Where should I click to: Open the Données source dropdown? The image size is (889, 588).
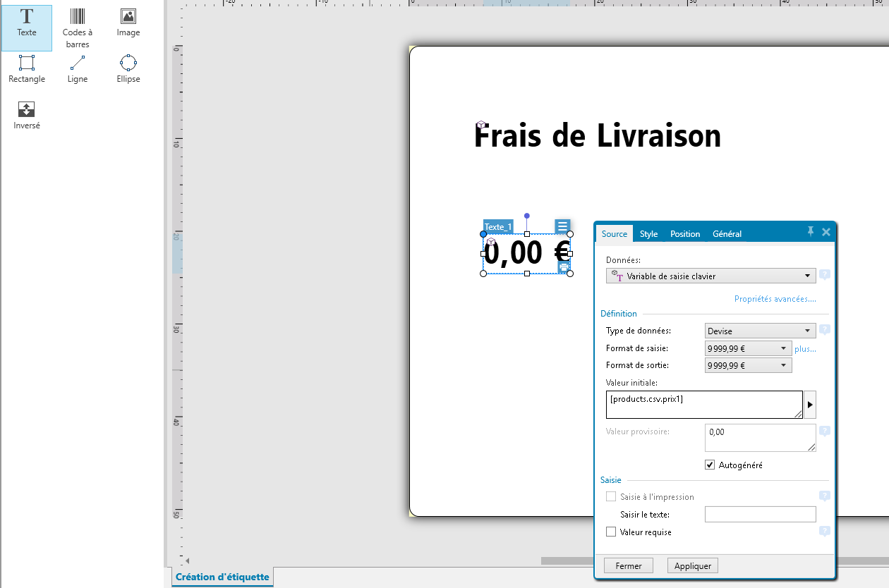pyautogui.click(x=710, y=276)
